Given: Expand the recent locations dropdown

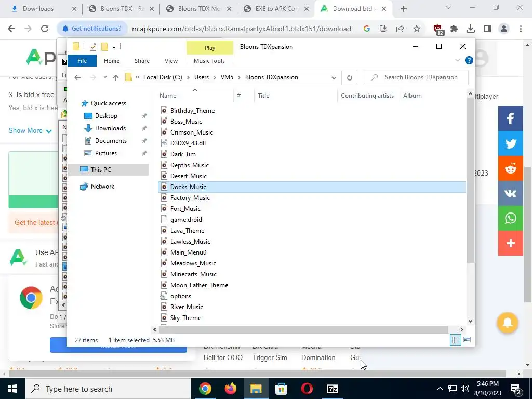Looking at the screenshot, I should point(105,77).
